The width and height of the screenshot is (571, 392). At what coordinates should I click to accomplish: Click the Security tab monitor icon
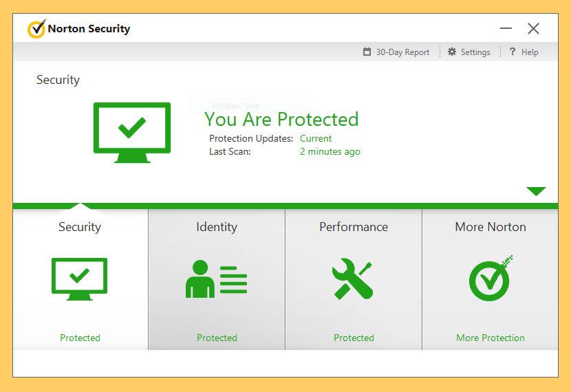(x=79, y=279)
